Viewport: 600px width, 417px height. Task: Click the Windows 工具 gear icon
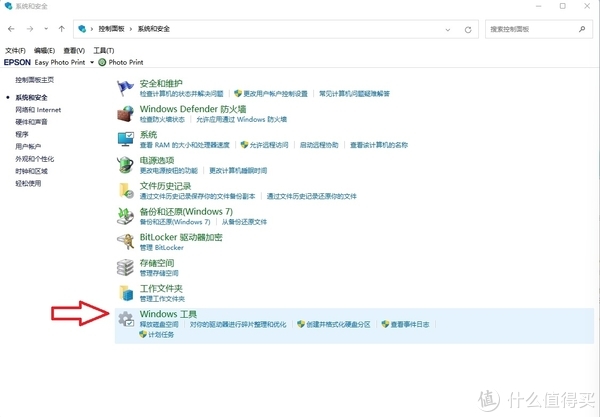(126, 319)
